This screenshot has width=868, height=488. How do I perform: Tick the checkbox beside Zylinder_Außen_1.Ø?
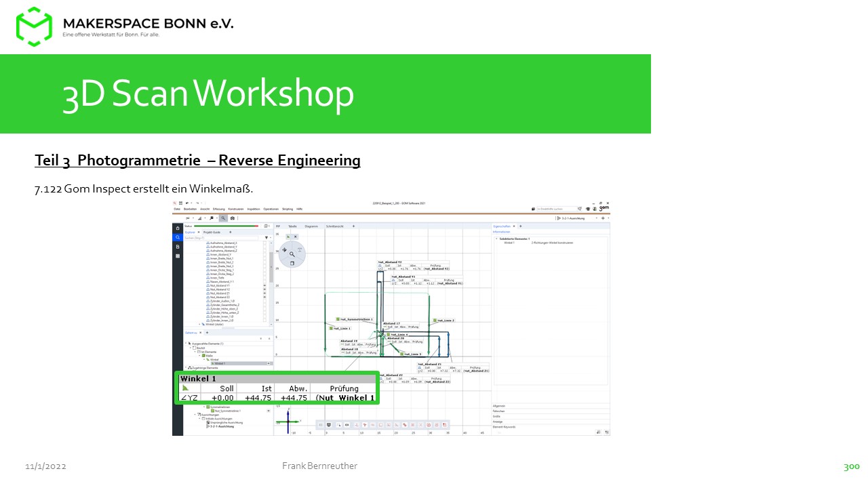pyautogui.click(x=264, y=301)
